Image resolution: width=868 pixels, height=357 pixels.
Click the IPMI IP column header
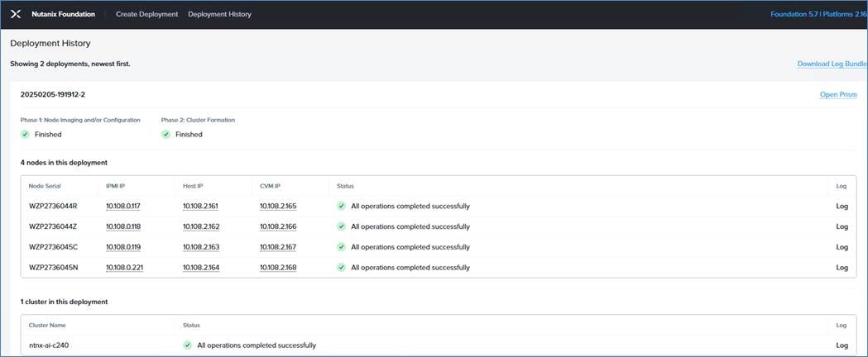(116, 186)
